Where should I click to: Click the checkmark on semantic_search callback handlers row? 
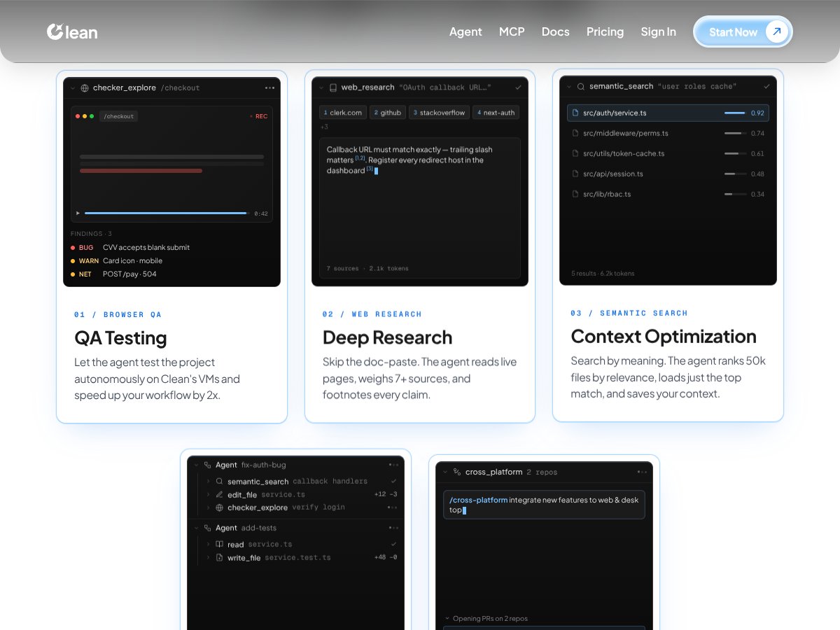[394, 482]
